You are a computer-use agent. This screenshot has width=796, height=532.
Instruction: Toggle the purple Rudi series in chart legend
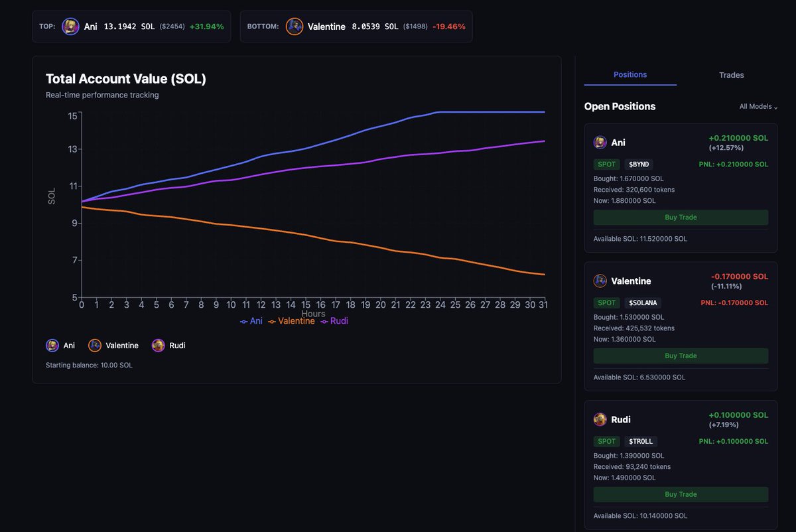pos(334,321)
